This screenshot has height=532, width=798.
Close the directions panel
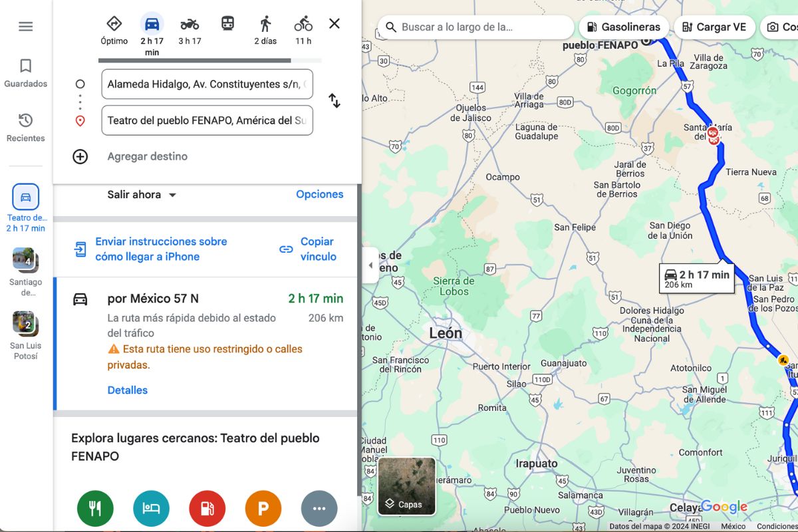click(x=334, y=24)
